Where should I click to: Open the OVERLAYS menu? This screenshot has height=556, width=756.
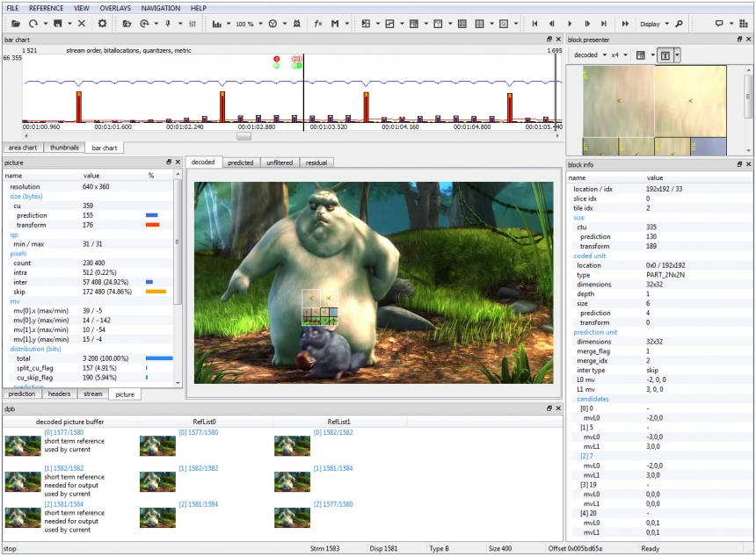[x=115, y=8]
